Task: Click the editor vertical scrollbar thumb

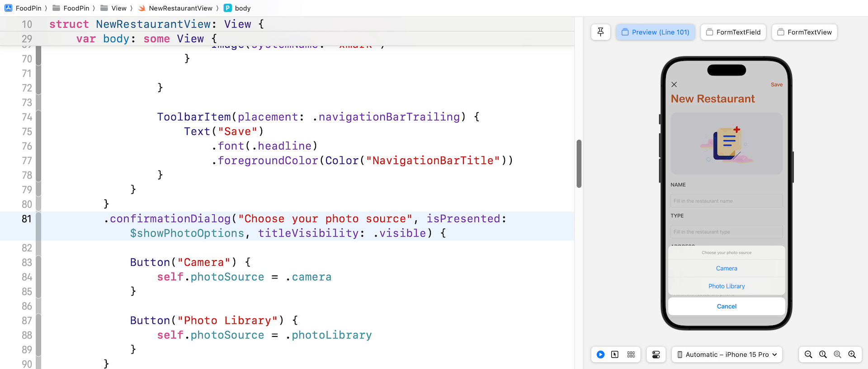Action: point(579,164)
